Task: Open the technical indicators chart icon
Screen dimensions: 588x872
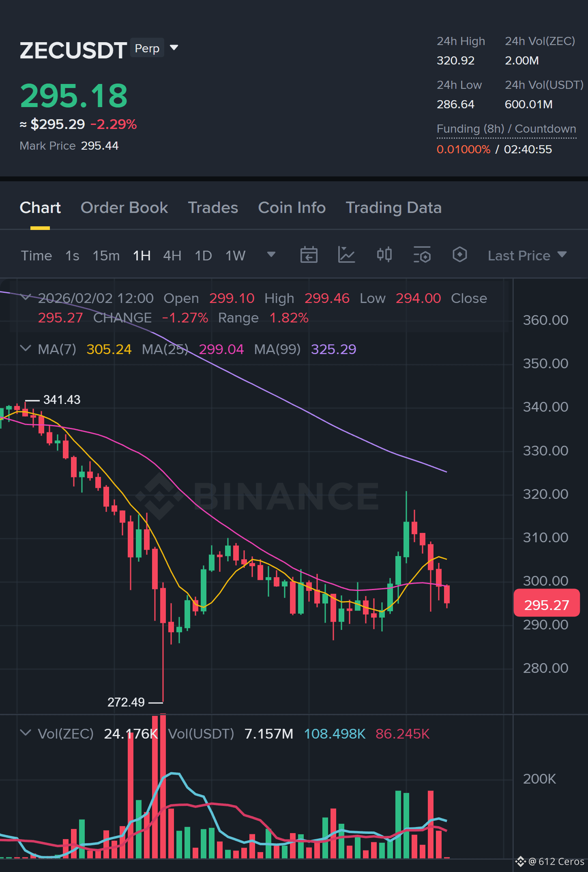Action: point(347,255)
